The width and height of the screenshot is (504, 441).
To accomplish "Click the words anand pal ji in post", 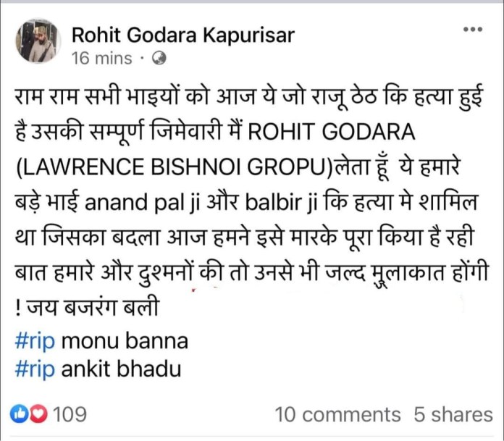I will pos(142,203).
